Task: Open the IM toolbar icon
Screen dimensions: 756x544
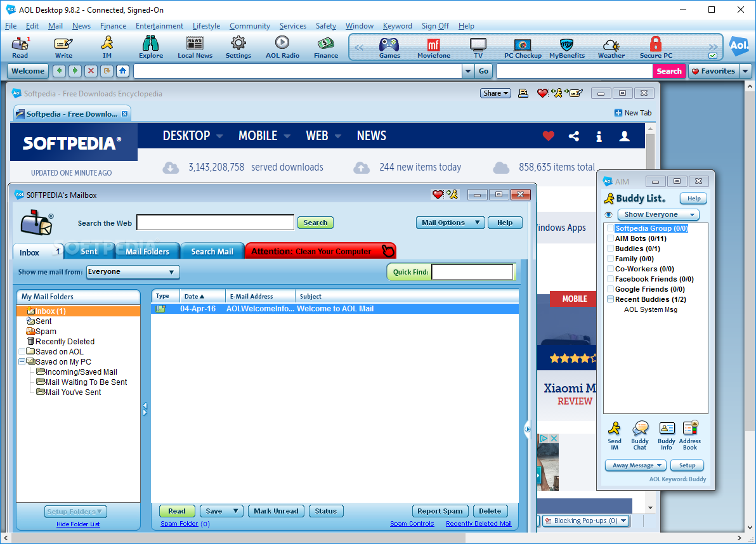Action: point(107,47)
